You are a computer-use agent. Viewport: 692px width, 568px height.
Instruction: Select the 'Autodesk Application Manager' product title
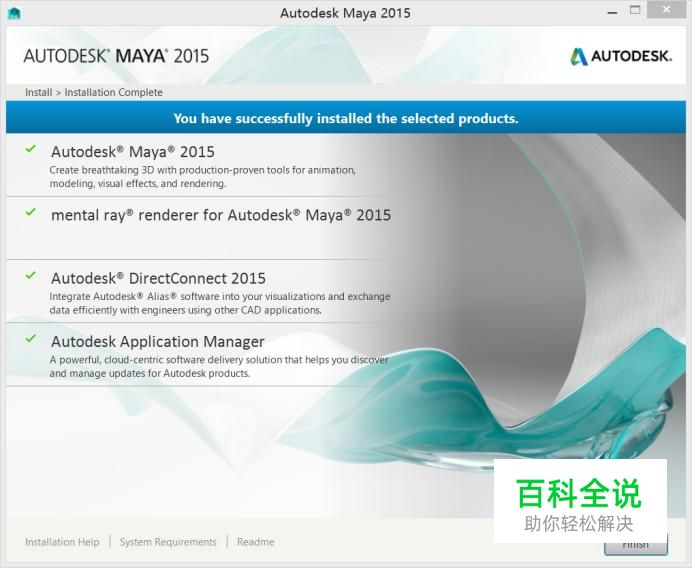coord(158,342)
